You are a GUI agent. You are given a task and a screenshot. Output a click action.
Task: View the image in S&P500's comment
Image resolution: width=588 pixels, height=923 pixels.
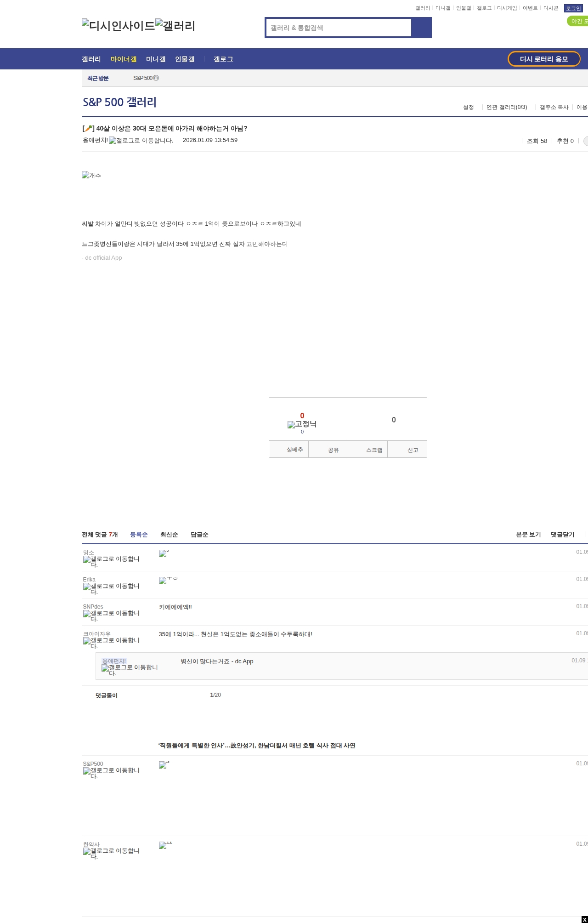(164, 764)
